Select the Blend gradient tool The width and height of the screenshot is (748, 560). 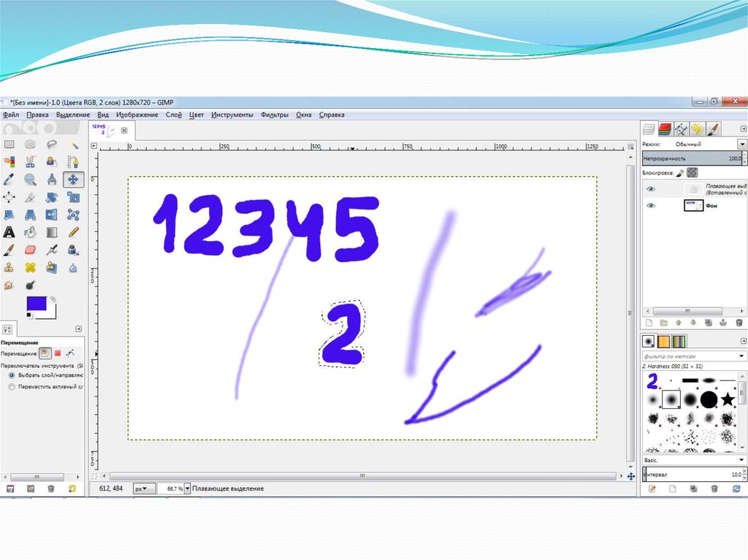coord(52,233)
